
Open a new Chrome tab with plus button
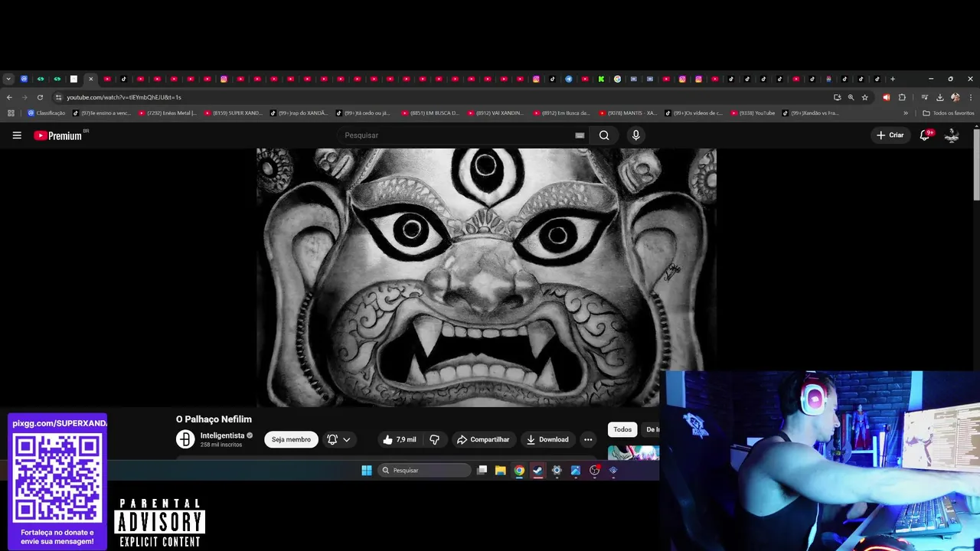[x=893, y=79]
